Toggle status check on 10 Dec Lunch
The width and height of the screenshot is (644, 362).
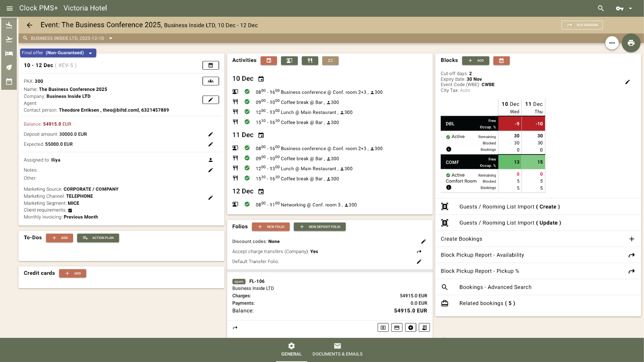(x=247, y=112)
